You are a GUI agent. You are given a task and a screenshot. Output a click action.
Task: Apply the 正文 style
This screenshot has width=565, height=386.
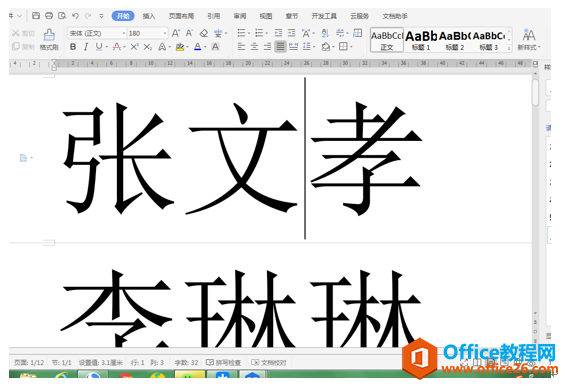click(387, 40)
